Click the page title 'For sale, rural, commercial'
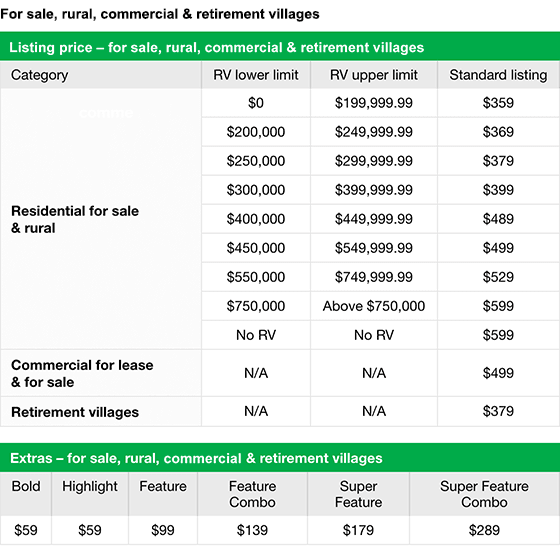560x553 pixels. coord(89,14)
